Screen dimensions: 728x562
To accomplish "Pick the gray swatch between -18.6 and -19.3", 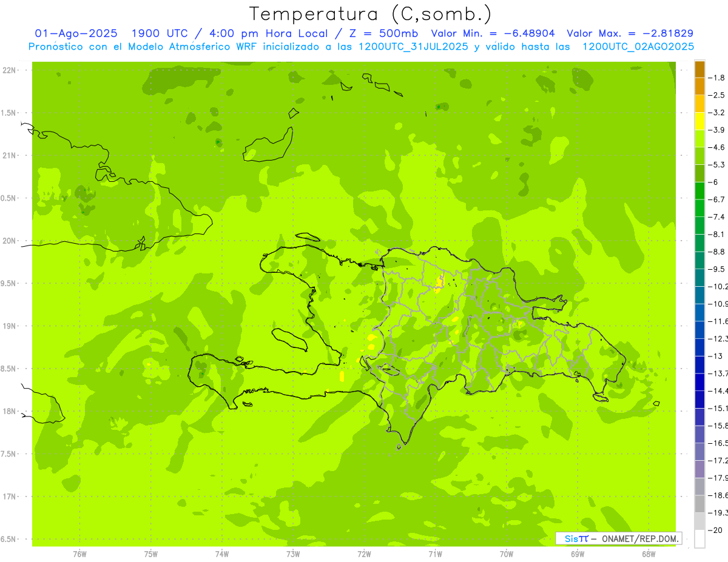I will click(x=699, y=504).
